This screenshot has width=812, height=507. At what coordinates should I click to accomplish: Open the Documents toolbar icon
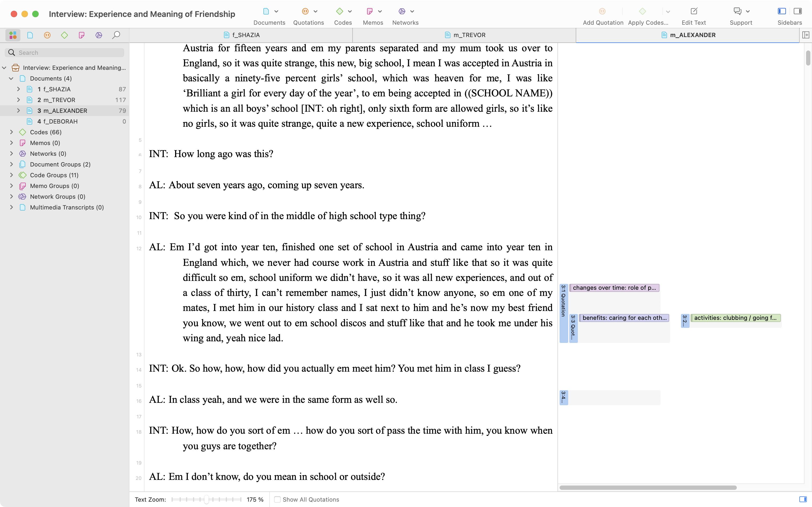point(266,11)
